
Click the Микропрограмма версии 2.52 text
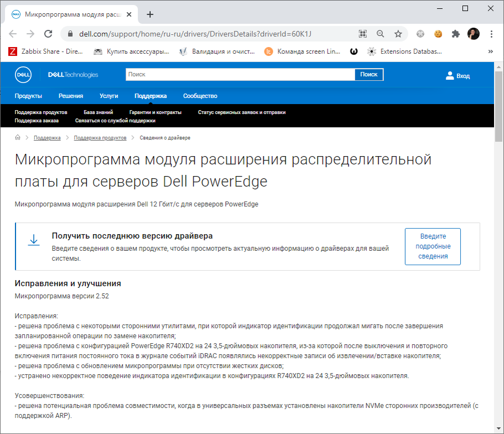pos(62,296)
